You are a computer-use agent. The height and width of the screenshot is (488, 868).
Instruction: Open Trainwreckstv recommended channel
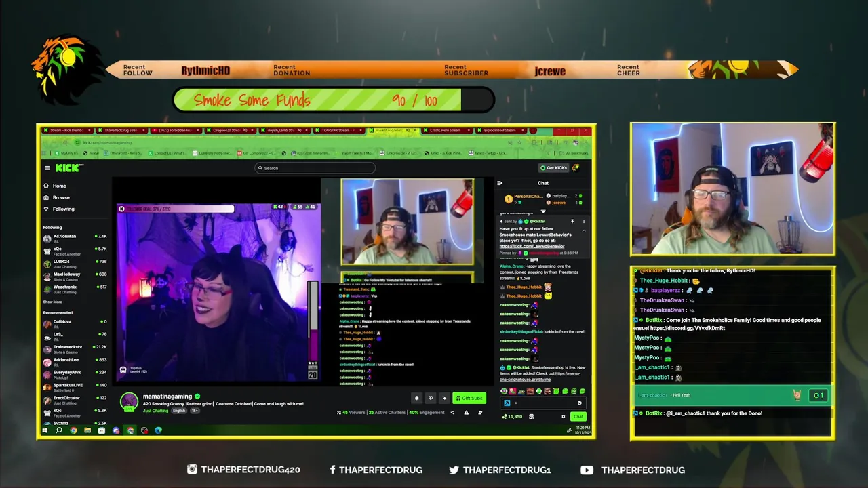click(75, 349)
